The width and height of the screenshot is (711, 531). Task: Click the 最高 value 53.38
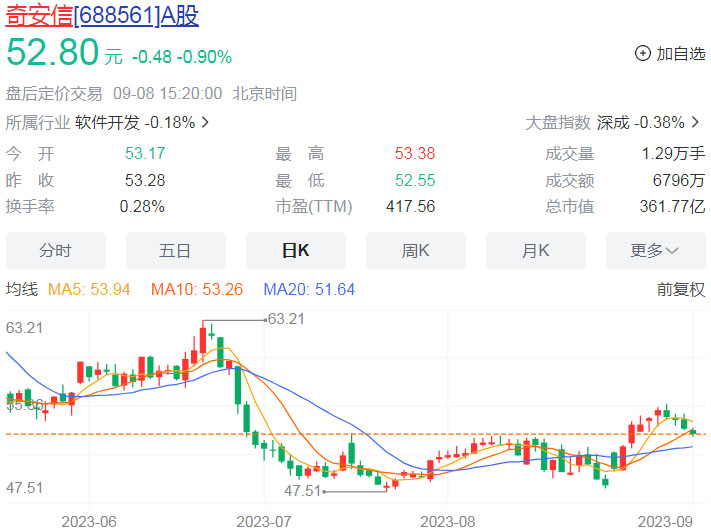click(415, 153)
